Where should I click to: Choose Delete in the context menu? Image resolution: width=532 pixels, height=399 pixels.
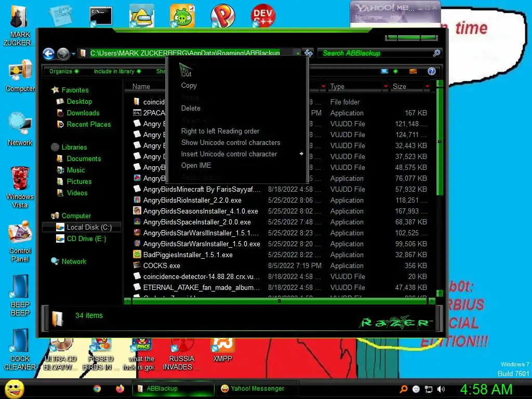click(191, 108)
